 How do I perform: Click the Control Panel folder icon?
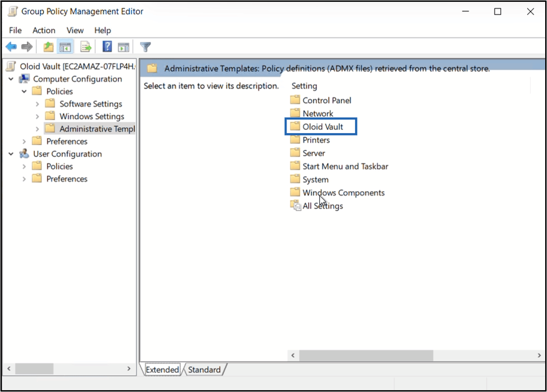(x=295, y=100)
